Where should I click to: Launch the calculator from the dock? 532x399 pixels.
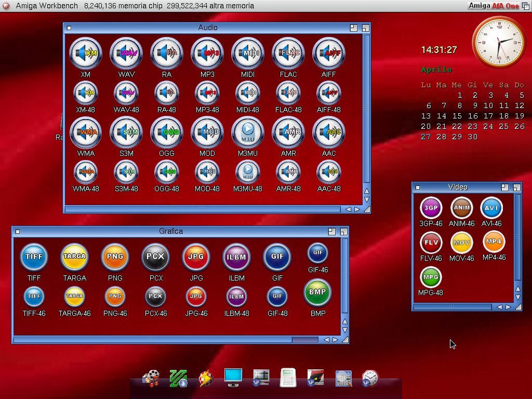pyautogui.click(x=288, y=378)
